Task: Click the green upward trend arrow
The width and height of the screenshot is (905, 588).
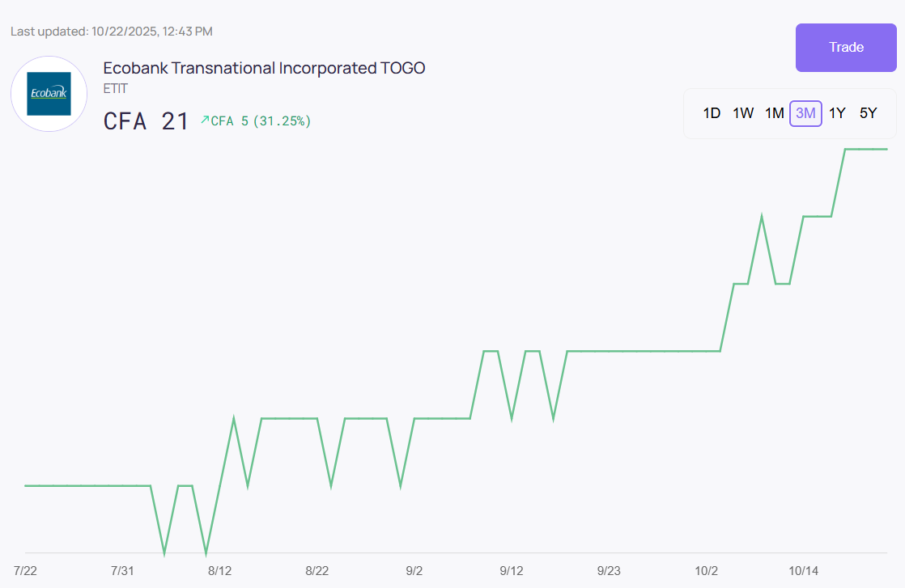Action: pyautogui.click(x=204, y=120)
